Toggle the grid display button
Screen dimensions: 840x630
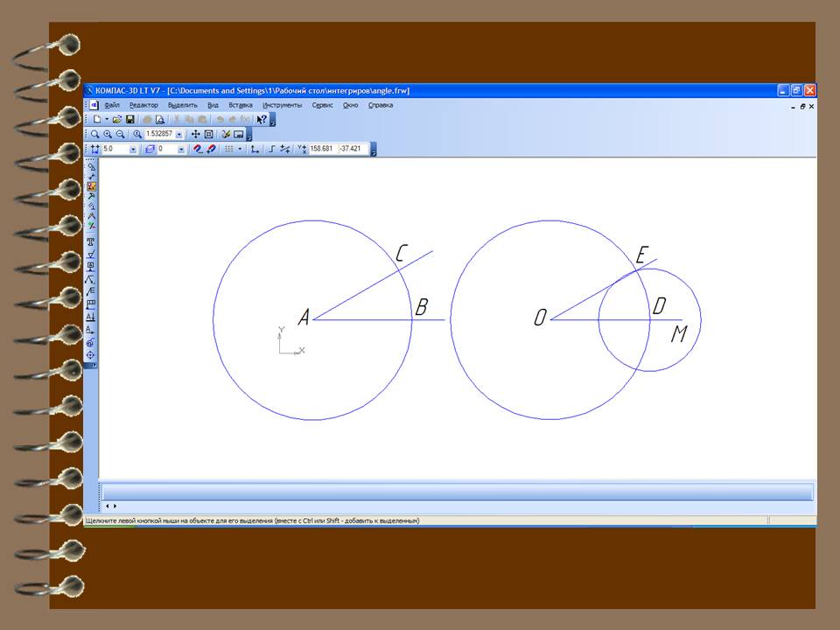click(229, 150)
